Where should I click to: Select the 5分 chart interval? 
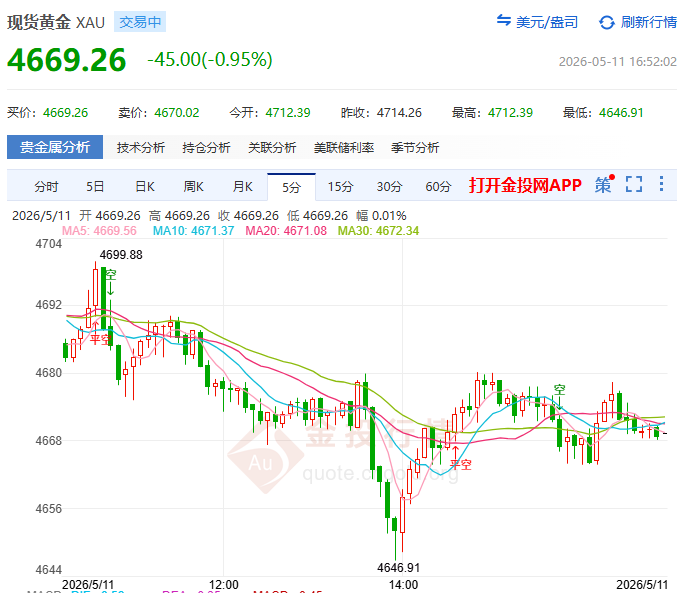click(x=291, y=187)
